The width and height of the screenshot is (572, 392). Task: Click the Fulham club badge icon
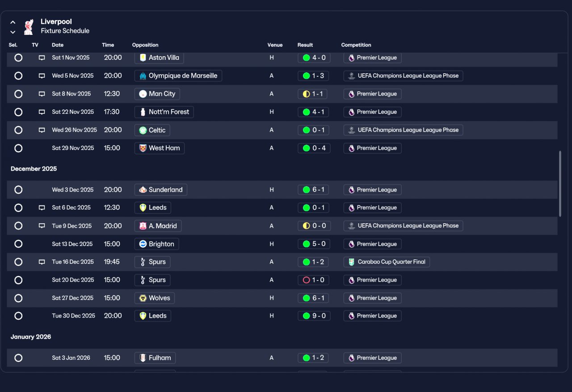pyautogui.click(x=143, y=358)
